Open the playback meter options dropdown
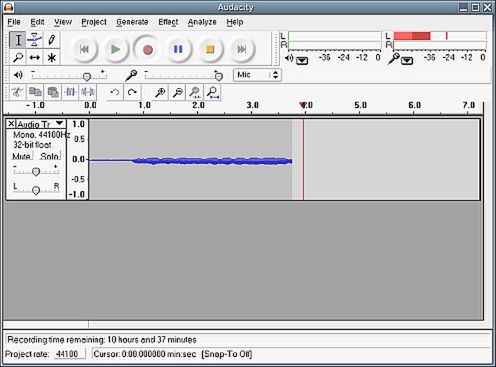 [x=302, y=60]
